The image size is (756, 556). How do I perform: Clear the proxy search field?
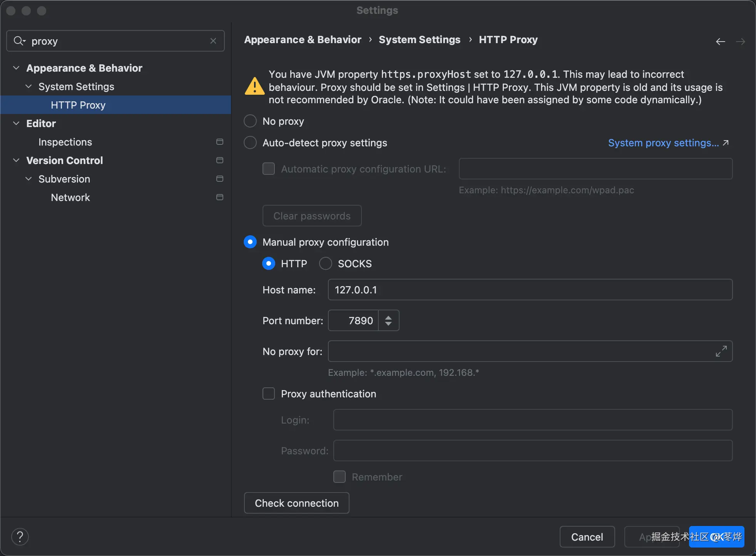click(213, 41)
